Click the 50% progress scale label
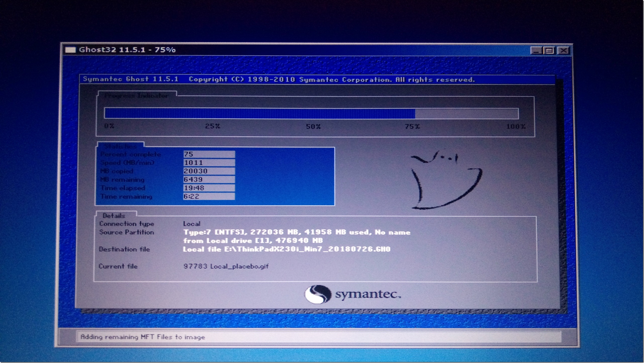 pyautogui.click(x=313, y=126)
